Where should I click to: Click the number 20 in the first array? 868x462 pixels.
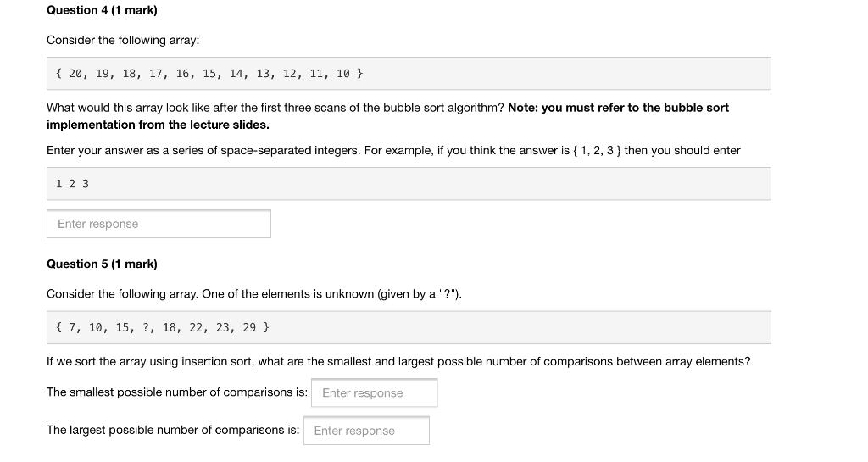pyautogui.click(x=75, y=74)
